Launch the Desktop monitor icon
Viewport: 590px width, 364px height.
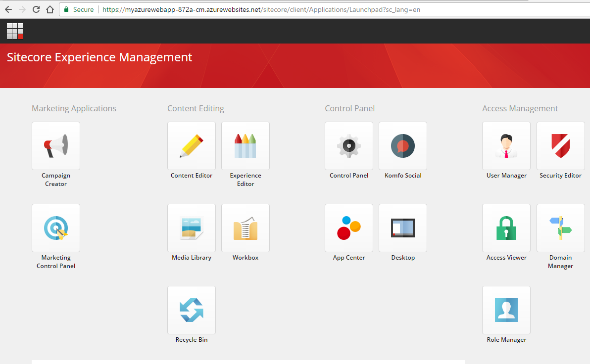tap(402, 228)
